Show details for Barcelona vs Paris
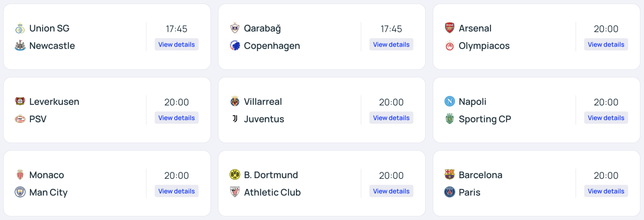The height and width of the screenshot is (220, 644). coord(606,191)
